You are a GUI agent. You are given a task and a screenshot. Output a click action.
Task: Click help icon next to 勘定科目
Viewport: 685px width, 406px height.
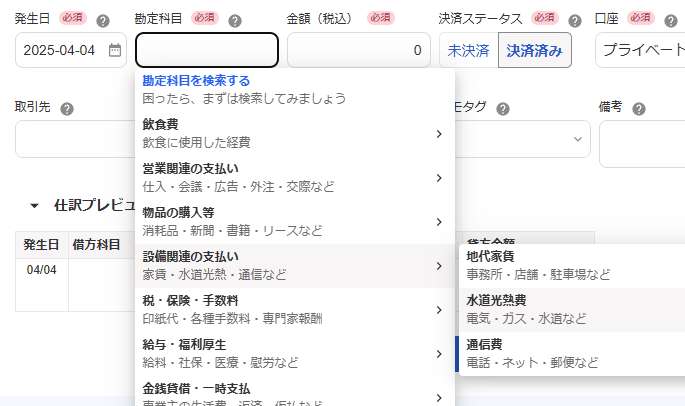235,20
